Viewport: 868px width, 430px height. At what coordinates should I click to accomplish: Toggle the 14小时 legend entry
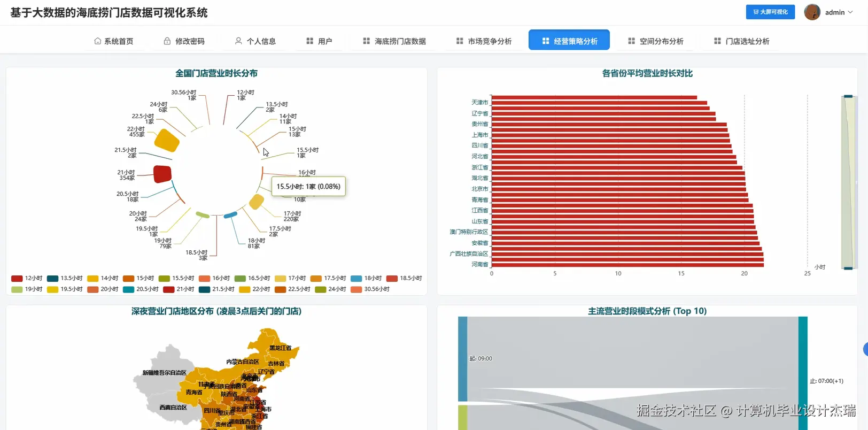[103, 278]
